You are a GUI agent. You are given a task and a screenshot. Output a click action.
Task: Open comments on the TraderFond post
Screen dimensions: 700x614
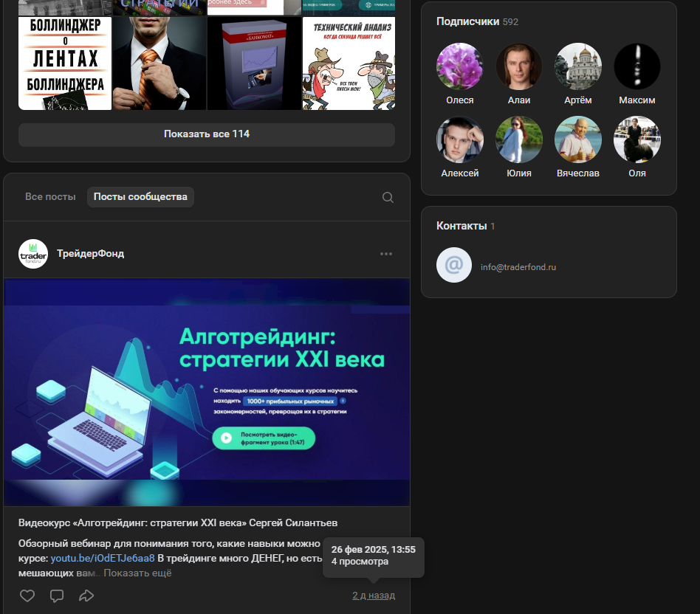click(x=57, y=596)
